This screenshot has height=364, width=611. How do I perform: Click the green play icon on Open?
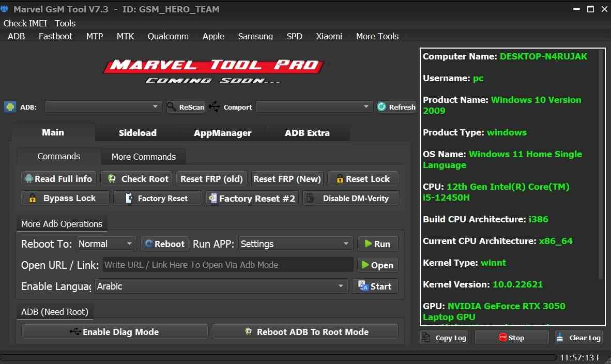click(365, 265)
